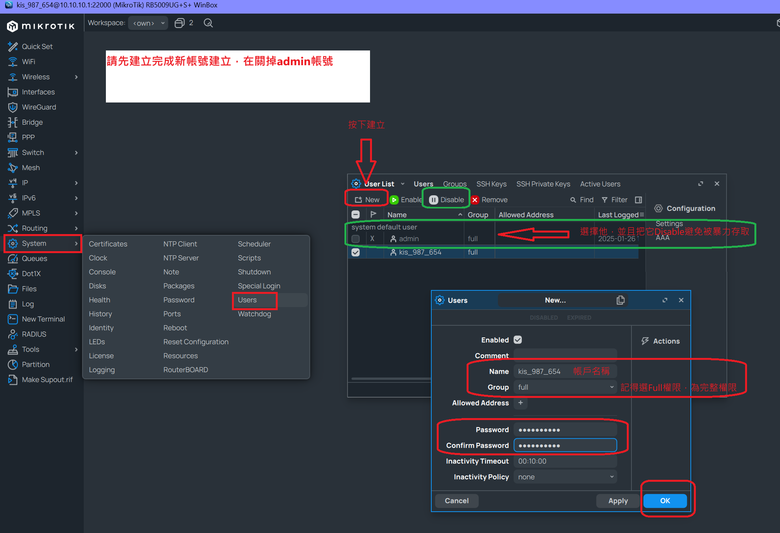Viewport: 780px width, 533px height.
Task: Click Find in User List toolbar
Action: point(582,200)
